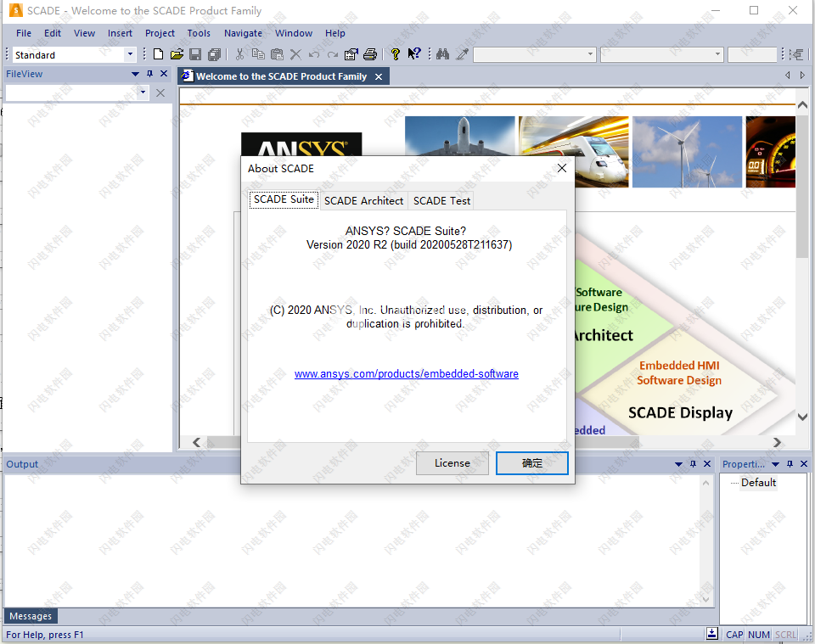The image size is (815, 644).
Task: Click the Delete X toolbar icon
Action: click(295, 54)
